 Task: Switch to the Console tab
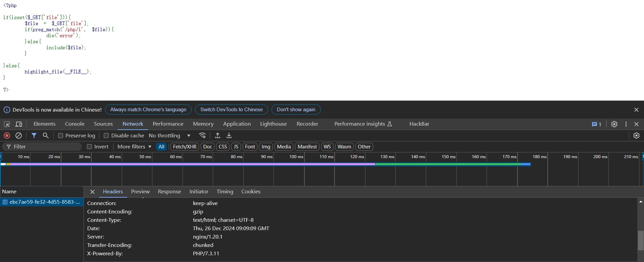(75, 124)
